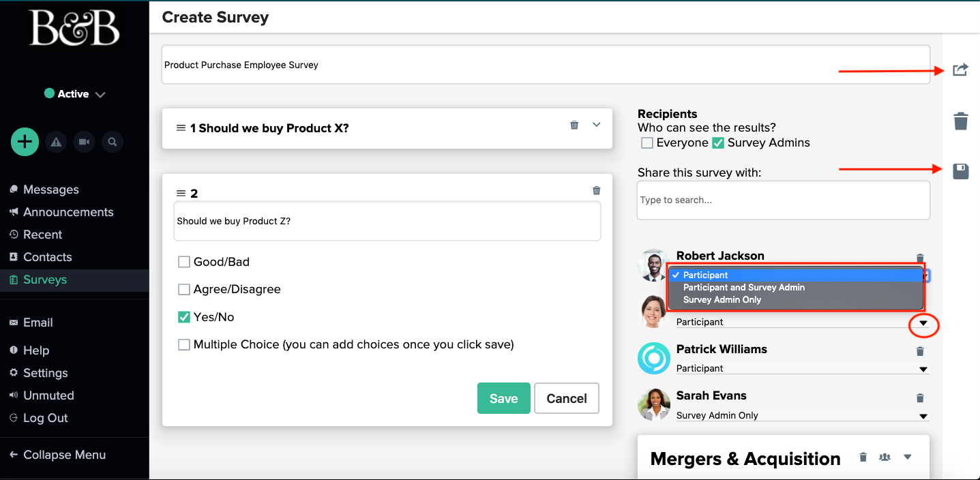The image size is (980, 480).
Task: Remove Sarah Evans with trash icon
Action: click(x=920, y=398)
